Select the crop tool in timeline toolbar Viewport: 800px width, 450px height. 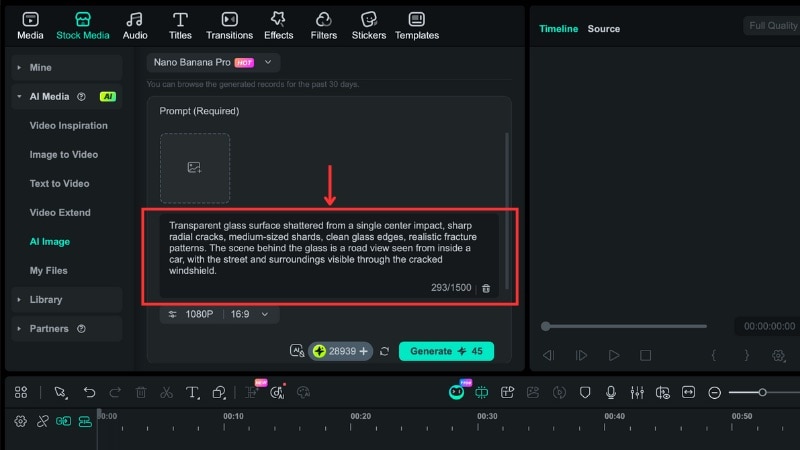[219, 392]
